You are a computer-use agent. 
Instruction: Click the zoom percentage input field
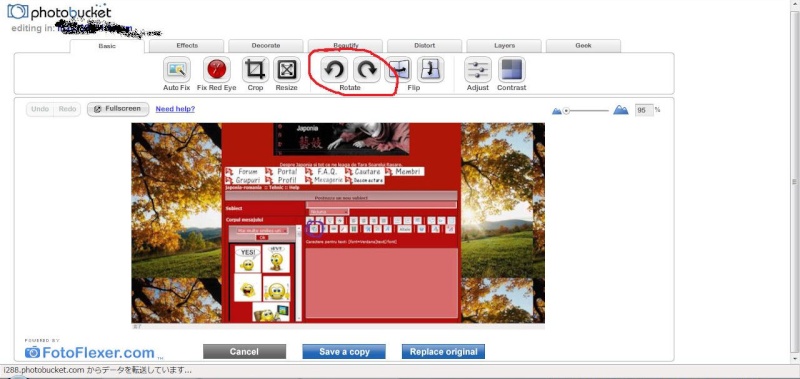[644, 110]
